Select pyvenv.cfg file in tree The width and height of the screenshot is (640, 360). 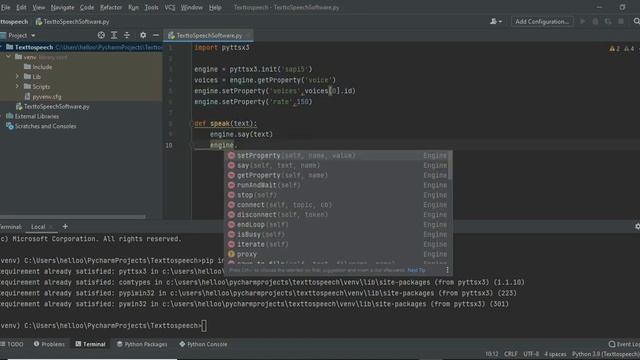click(x=43, y=97)
